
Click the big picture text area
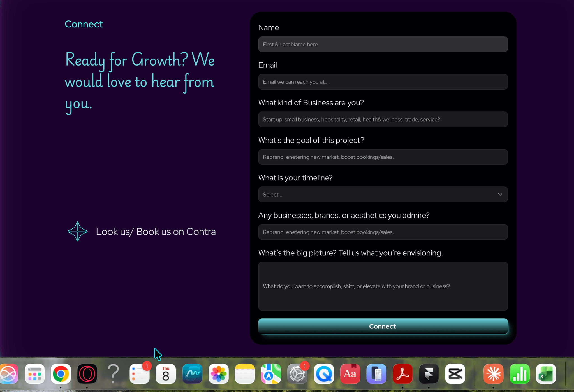[383, 286]
